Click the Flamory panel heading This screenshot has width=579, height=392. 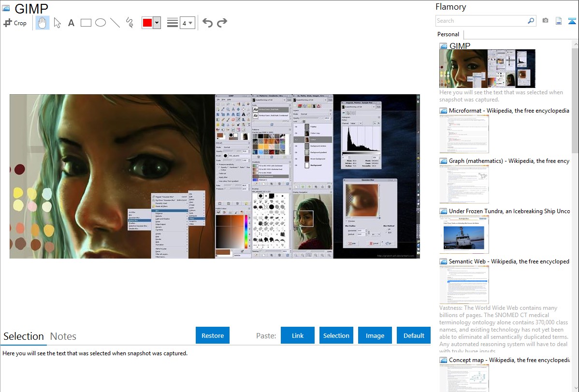(x=451, y=7)
